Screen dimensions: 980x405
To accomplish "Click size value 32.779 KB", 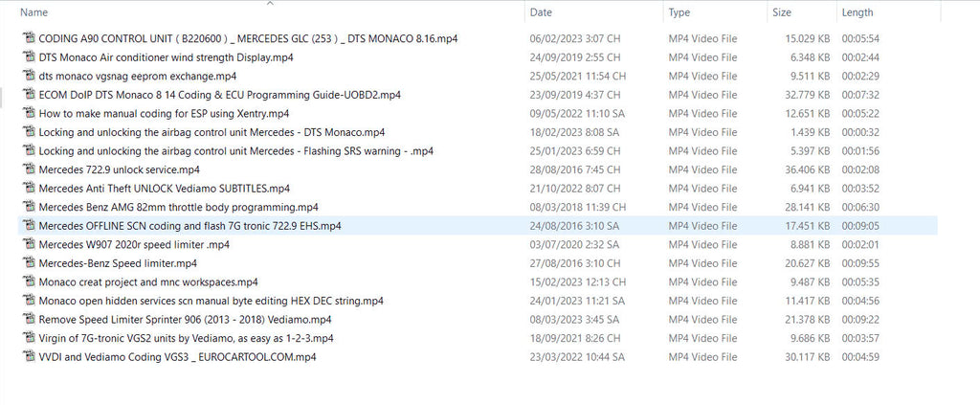I will click(808, 95).
